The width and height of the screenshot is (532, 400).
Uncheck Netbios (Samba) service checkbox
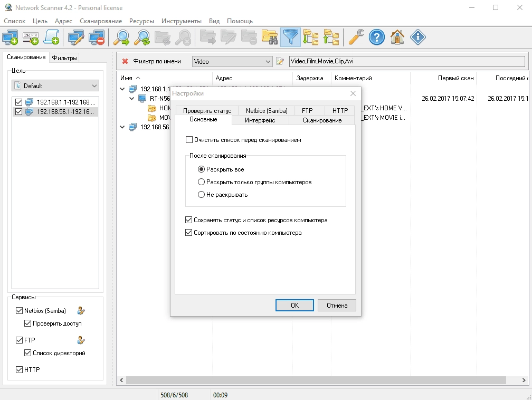(20, 310)
